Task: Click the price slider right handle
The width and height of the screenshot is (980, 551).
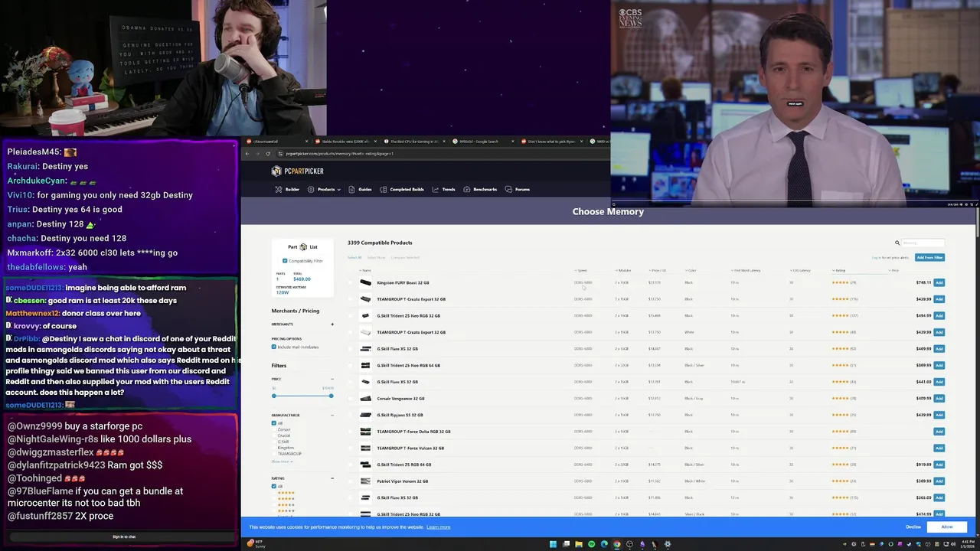Action: (x=331, y=396)
